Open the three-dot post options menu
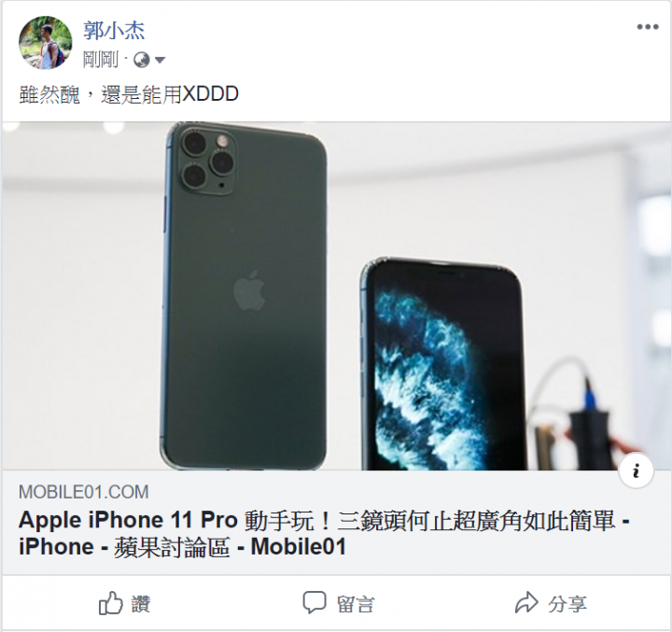The width and height of the screenshot is (672, 632). pos(647,27)
